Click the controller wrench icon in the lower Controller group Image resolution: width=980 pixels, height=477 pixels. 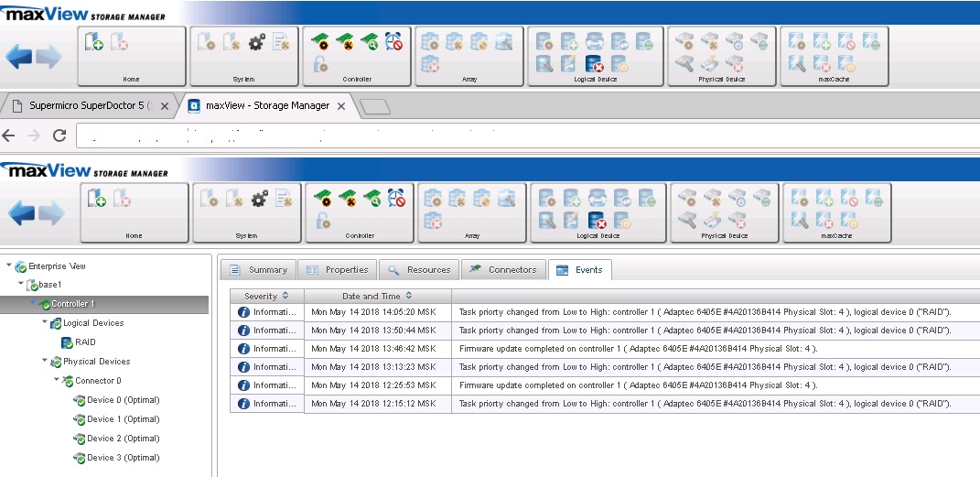pos(348,199)
